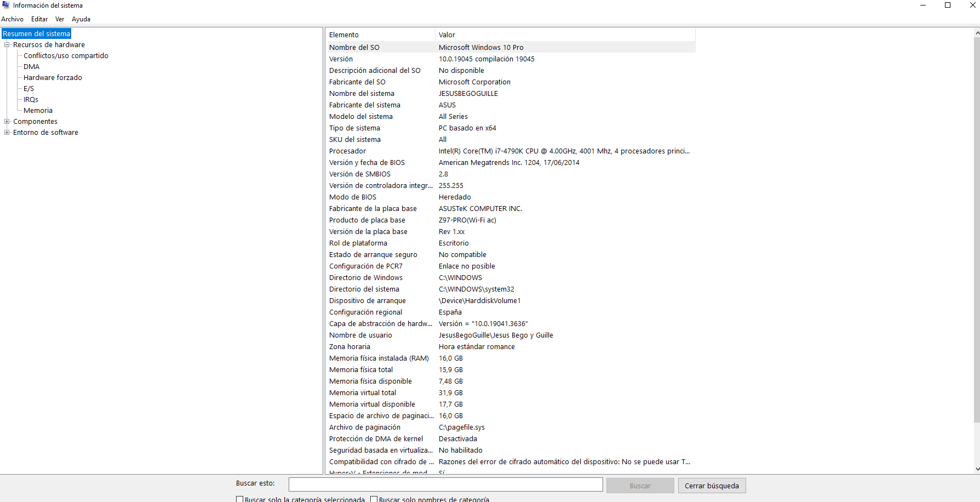Screen dimensions: 980x502
Task: Click the Elemento column header
Action: [380, 35]
